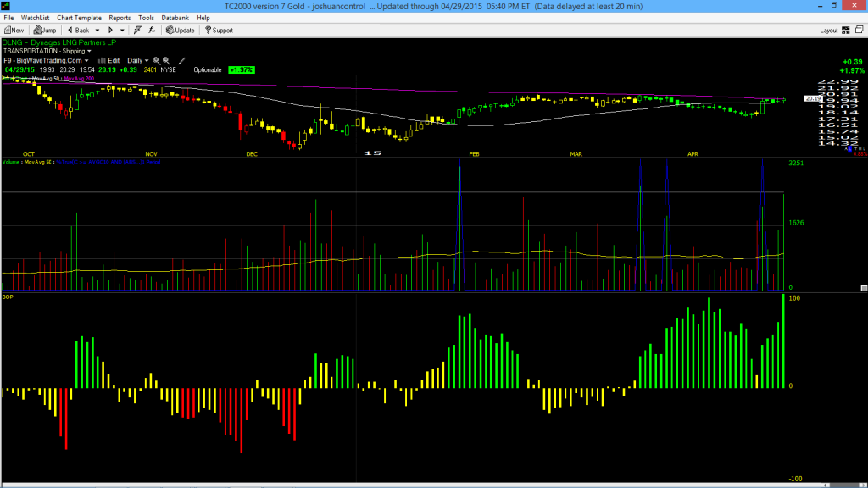Click the Optionable label
This screenshot has width=868, height=488.
208,70
